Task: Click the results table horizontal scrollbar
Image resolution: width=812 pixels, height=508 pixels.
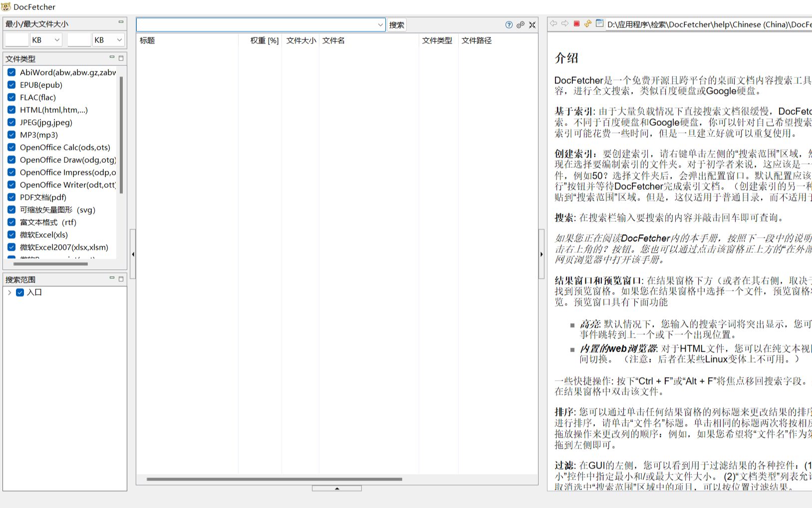Action: click(x=274, y=480)
